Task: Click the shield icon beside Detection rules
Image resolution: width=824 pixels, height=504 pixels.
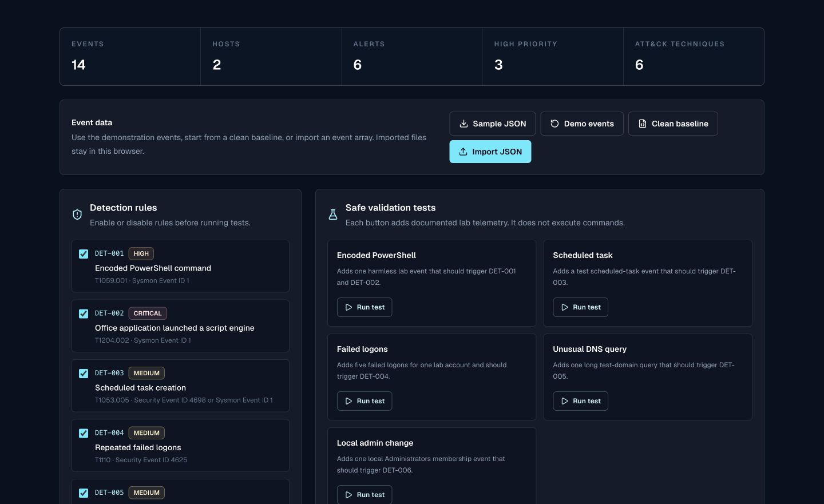Action: pyautogui.click(x=77, y=215)
